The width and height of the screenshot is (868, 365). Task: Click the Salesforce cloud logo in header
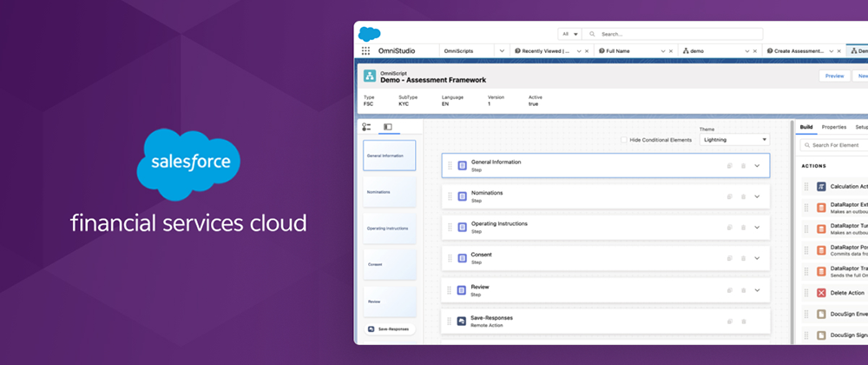tap(369, 34)
